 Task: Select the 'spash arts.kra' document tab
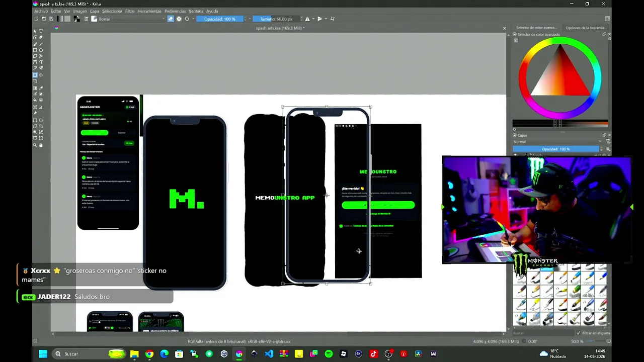tap(280, 28)
